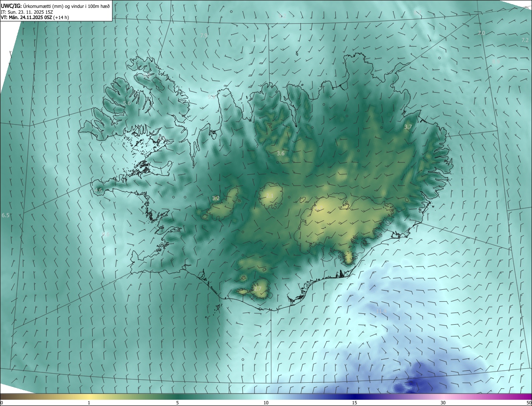Select the 7.9 value north of Iceland
The width and height of the screenshot is (532, 406).
click(x=204, y=36)
